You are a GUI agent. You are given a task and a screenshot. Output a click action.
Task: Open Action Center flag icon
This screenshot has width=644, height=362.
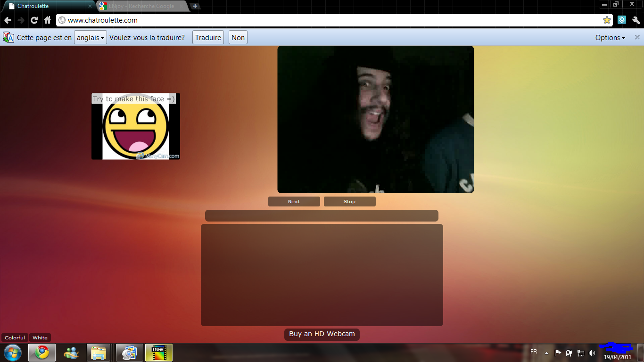(558, 353)
